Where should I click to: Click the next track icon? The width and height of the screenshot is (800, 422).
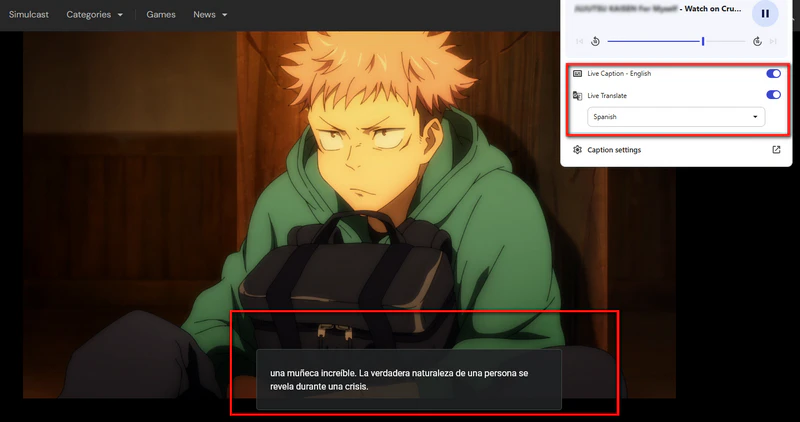coord(773,41)
